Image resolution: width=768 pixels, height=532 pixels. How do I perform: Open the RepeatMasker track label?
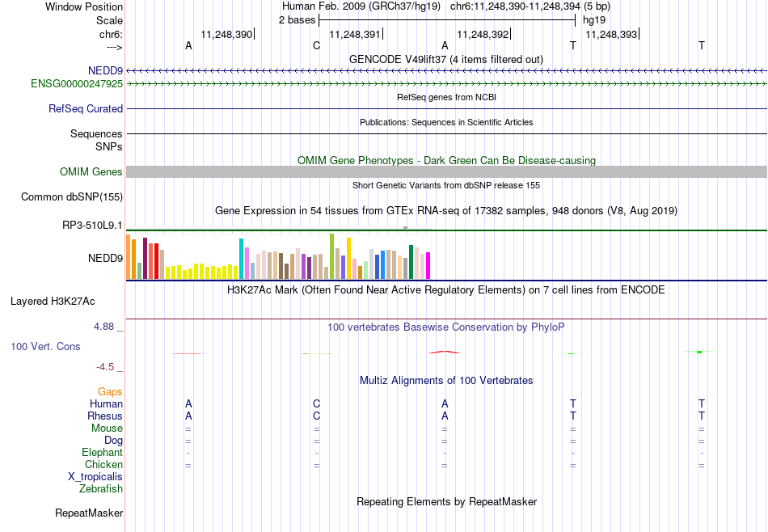89,513
